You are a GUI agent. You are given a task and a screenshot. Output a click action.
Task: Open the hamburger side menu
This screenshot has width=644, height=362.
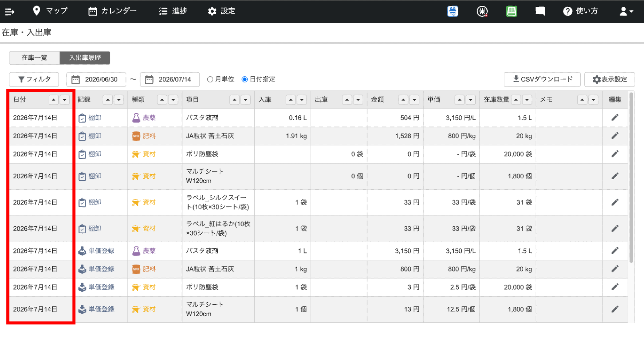click(10, 12)
